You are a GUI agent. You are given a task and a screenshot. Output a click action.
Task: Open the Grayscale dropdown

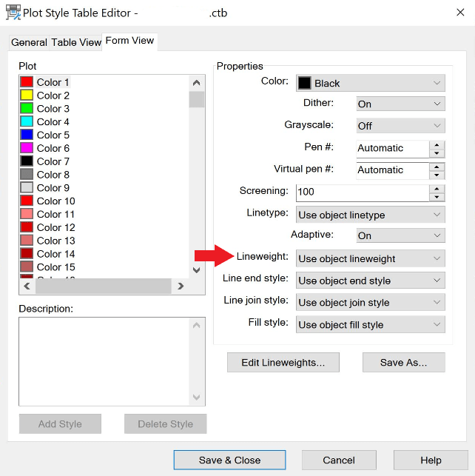tap(400, 126)
